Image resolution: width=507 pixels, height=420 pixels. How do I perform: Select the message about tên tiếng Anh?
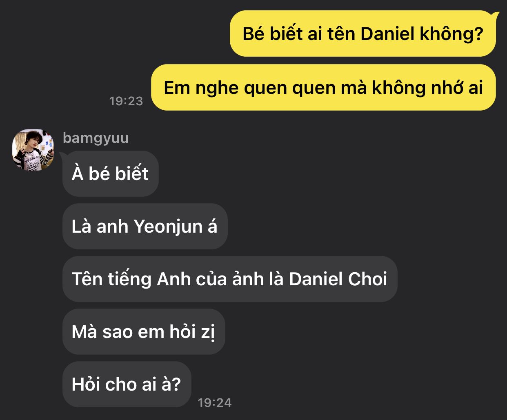[x=229, y=279]
